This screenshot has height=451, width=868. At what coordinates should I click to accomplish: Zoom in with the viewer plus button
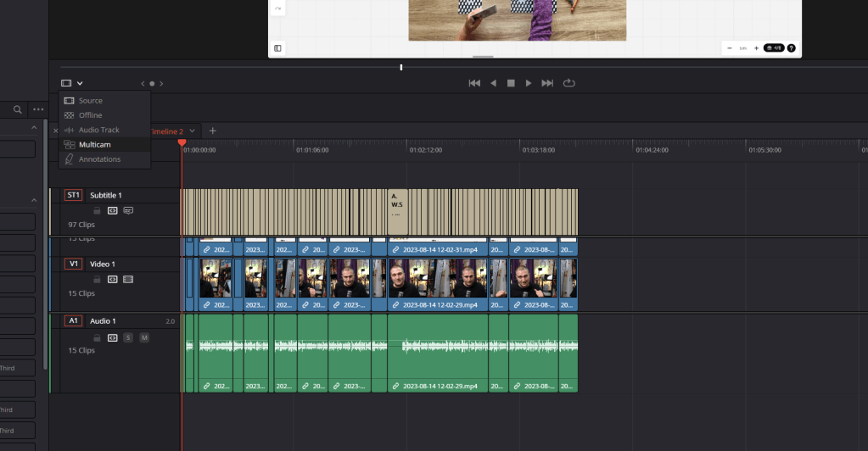756,48
